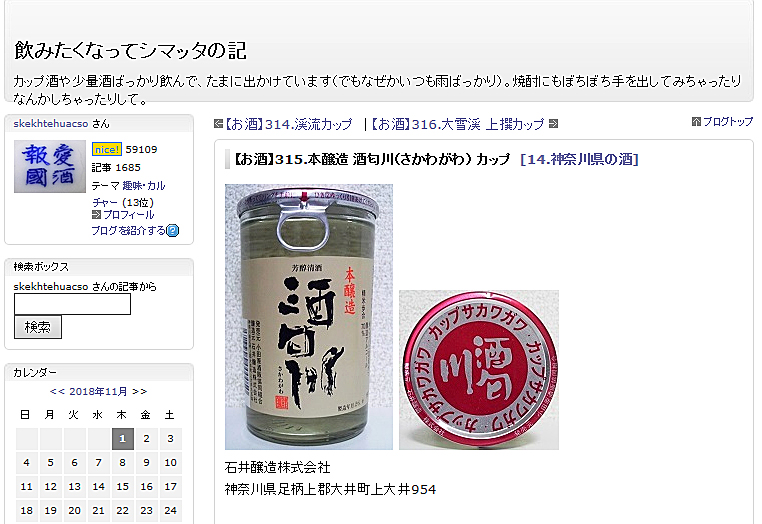Screen dimensions: 762x524
Task: Open the red cup lid photo
Action: pos(479,370)
